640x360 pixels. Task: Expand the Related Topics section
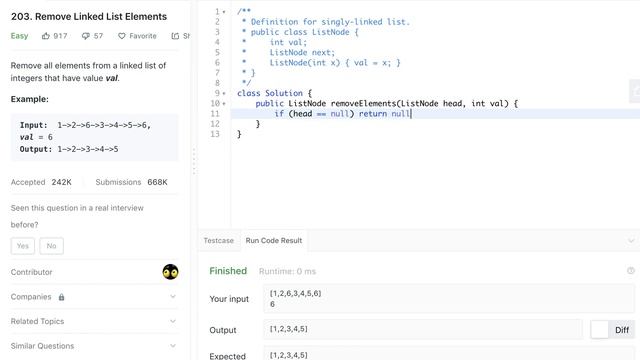[x=173, y=321]
